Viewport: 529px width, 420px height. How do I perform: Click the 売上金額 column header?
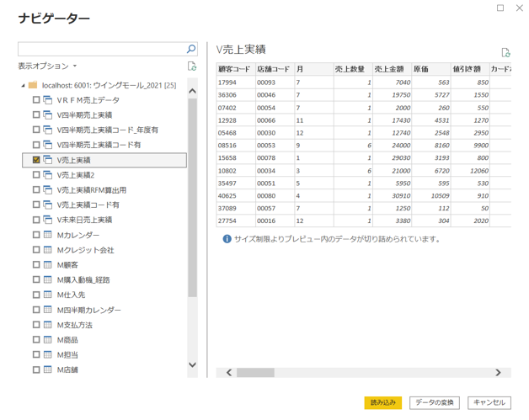coord(392,69)
